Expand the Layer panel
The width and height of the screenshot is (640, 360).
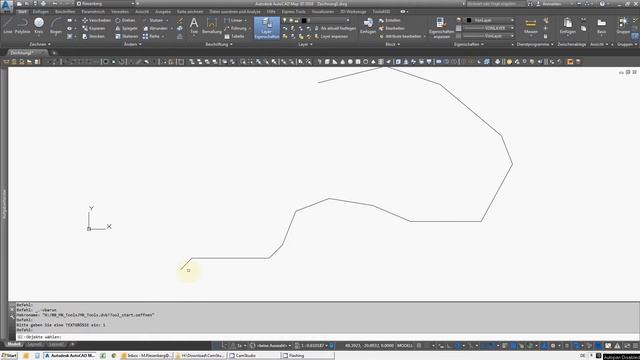click(305, 44)
